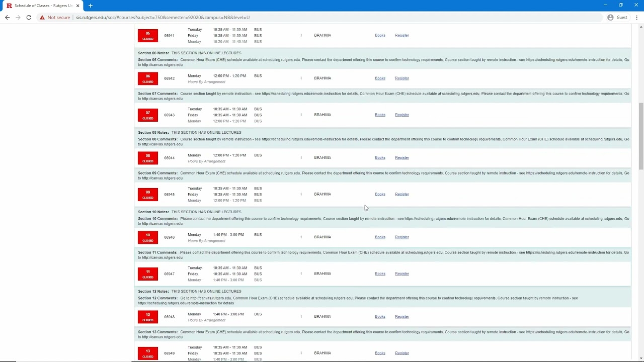This screenshot has height=362, width=644.
Task: Click Register link for index 06945
Action: [402, 194]
